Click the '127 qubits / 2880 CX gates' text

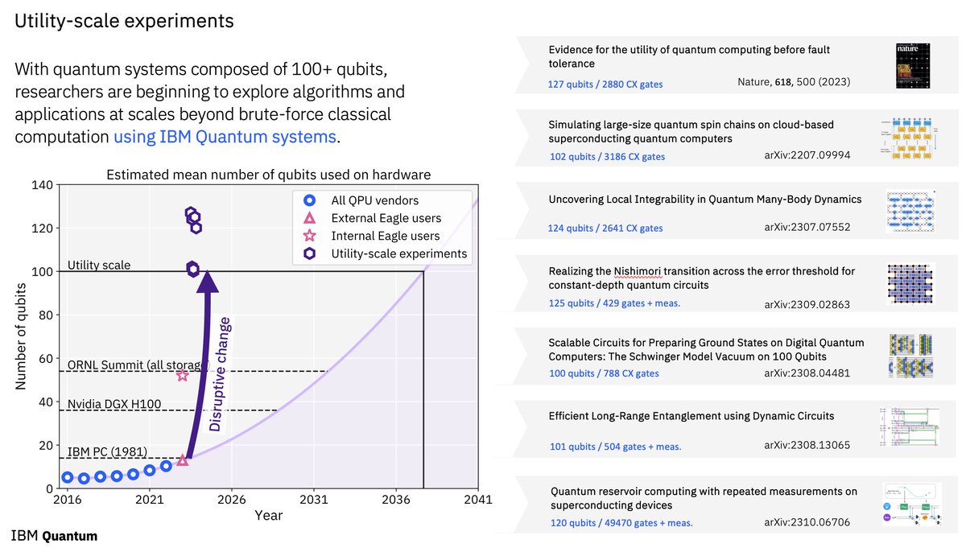[604, 84]
